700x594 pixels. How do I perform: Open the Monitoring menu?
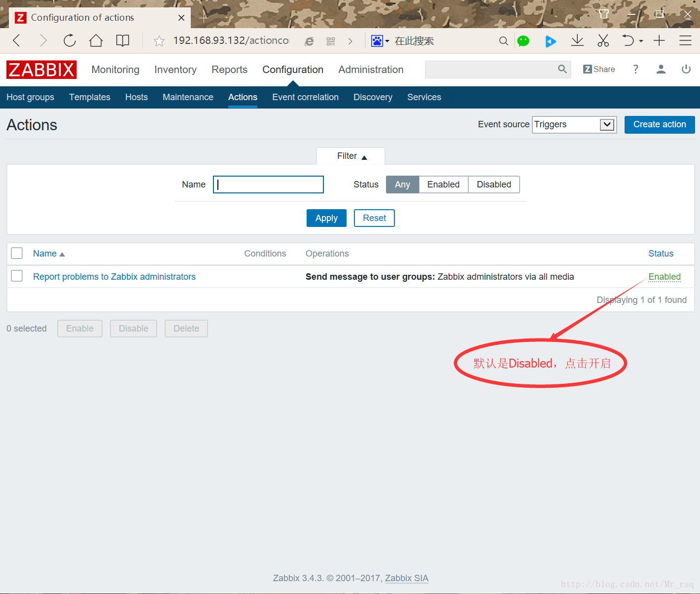(115, 70)
